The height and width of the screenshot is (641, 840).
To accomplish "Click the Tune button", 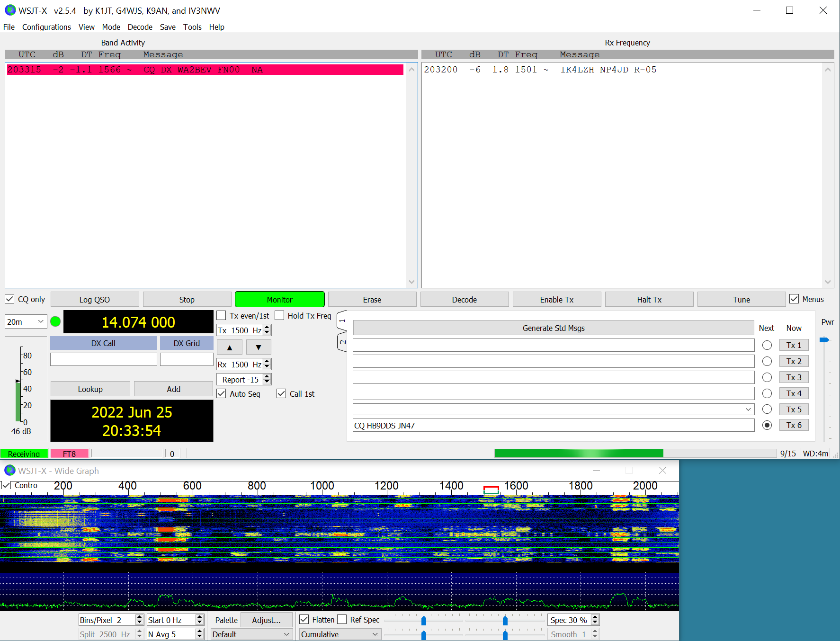I will (742, 299).
